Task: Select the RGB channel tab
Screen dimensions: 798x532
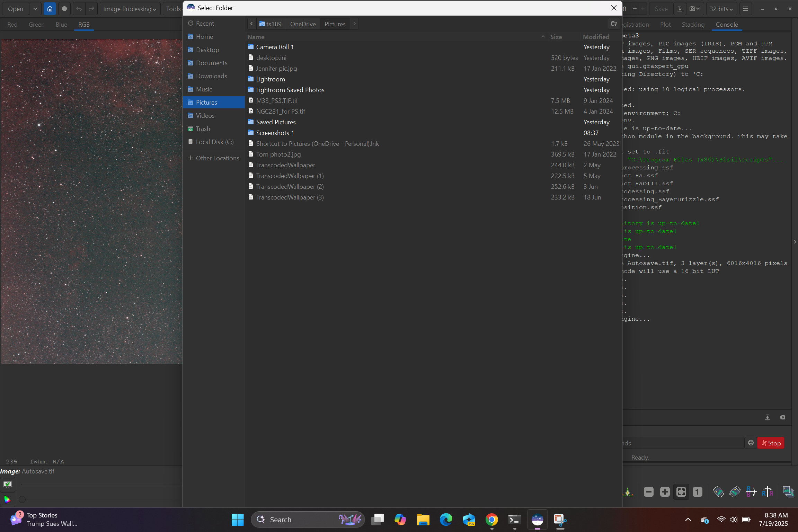Action: click(x=84, y=25)
